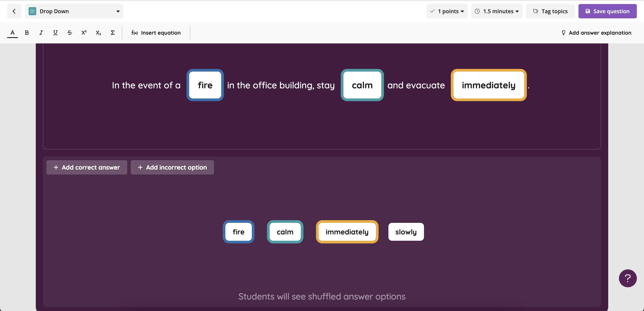This screenshot has width=644, height=311.
Task: Toggle the font color selector
Action: (x=12, y=32)
